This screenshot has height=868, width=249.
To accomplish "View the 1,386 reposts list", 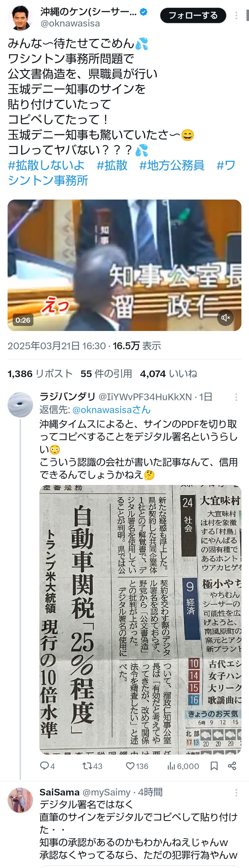I will pyautogui.click(x=40, y=374).
